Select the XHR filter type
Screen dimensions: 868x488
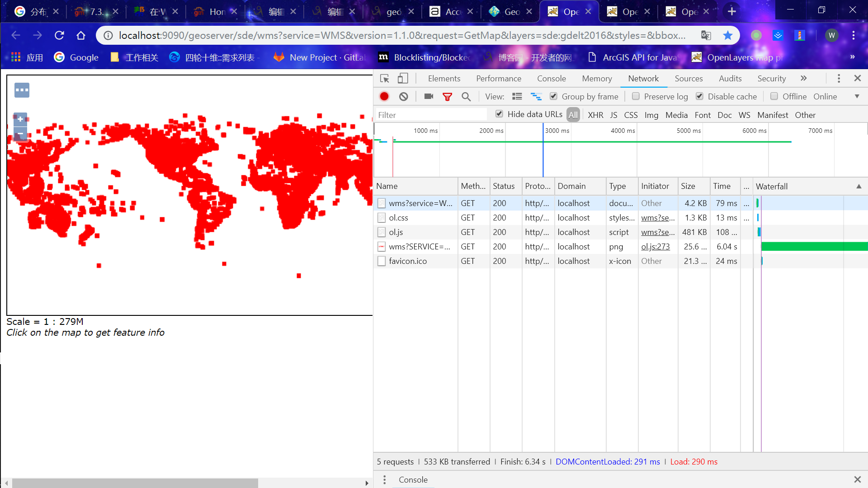point(595,115)
